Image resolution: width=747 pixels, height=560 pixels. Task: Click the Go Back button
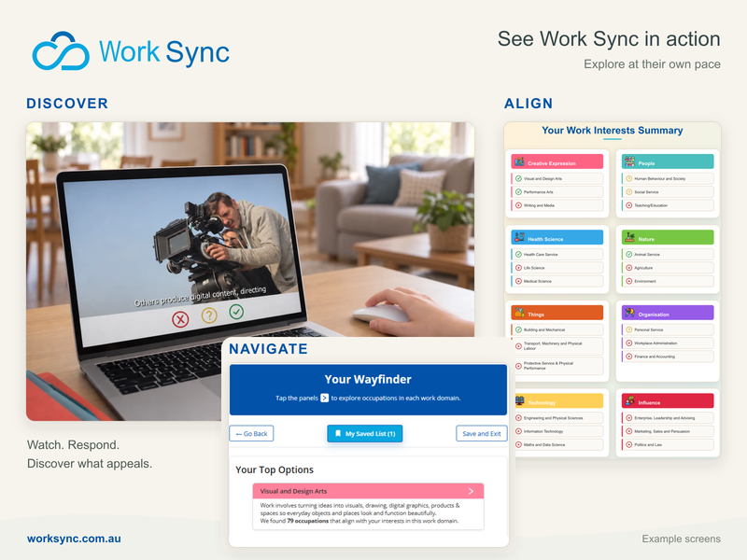click(251, 433)
